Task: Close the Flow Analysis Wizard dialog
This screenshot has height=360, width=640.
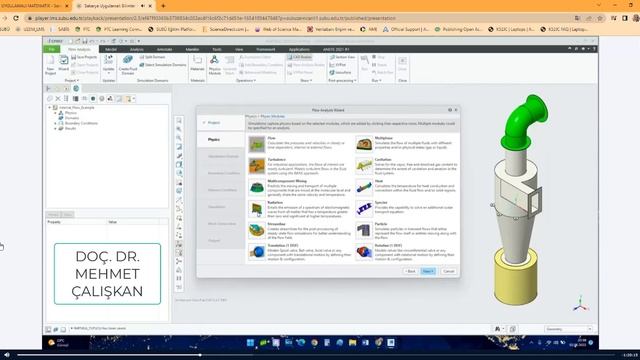Action: tap(456, 110)
